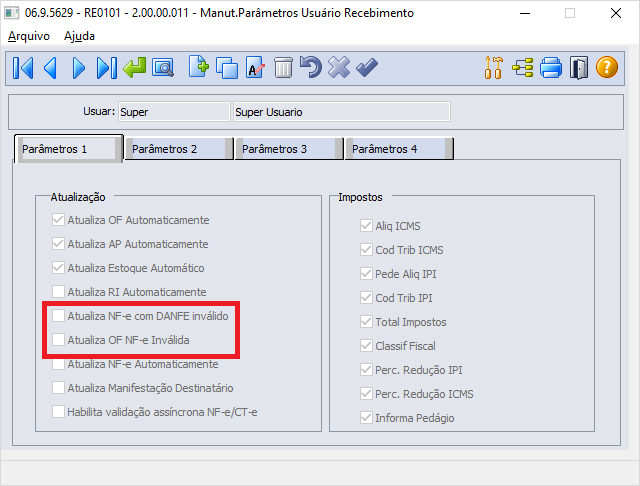Click the Usuar field containing Super

(x=174, y=112)
